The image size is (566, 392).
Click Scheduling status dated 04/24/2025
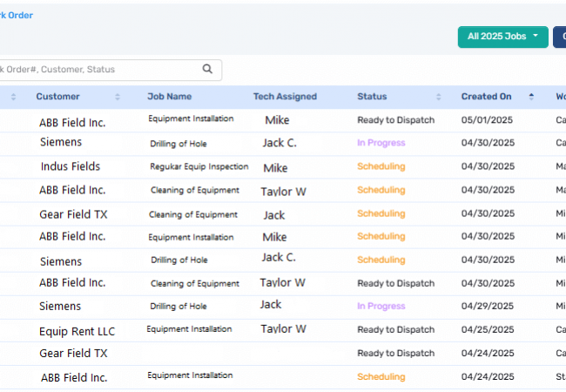pyautogui.click(x=381, y=377)
